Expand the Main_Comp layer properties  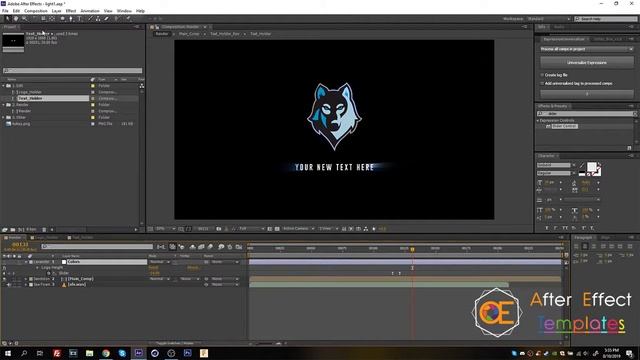(x=26, y=279)
